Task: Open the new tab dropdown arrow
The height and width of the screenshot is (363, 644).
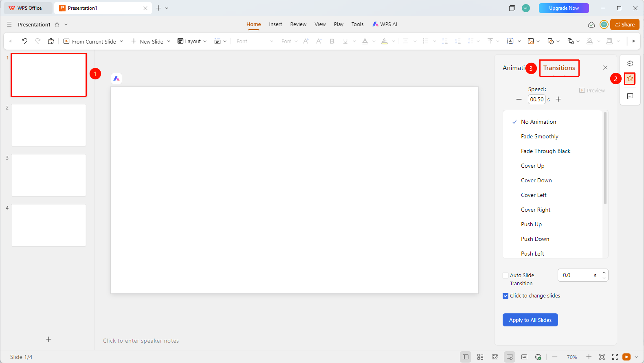Action: click(x=167, y=8)
